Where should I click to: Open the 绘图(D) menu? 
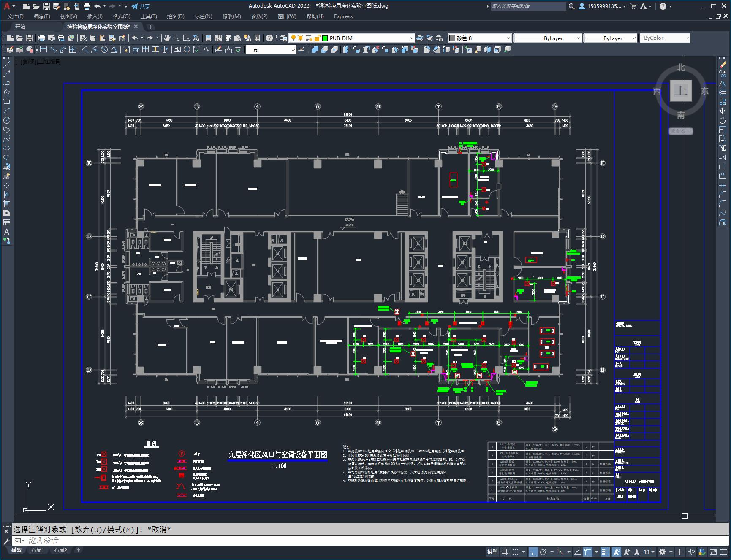tap(176, 16)
